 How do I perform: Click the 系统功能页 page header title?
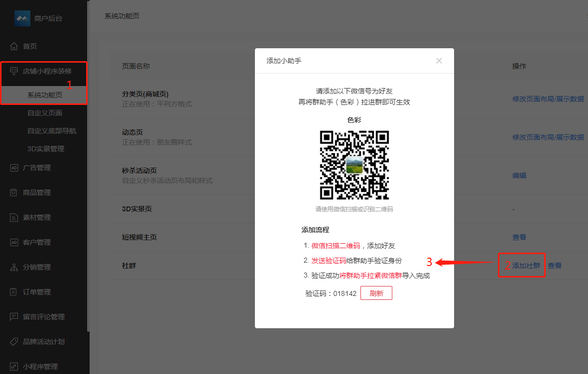click(x=122, y=16)
